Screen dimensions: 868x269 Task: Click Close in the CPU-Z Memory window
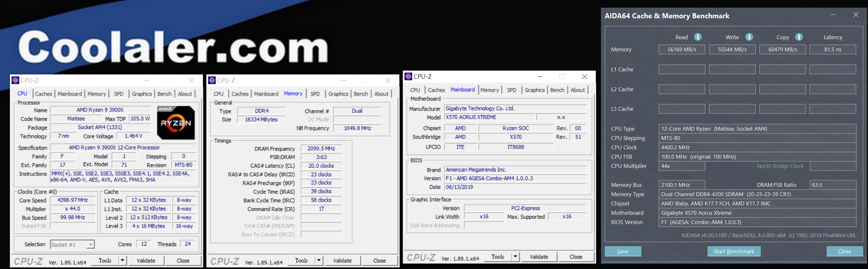[x=379, y=261]
